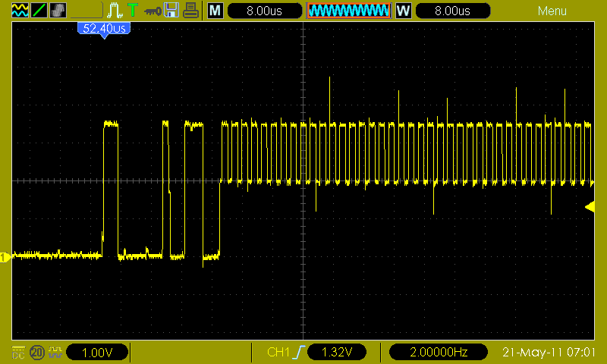Click the pulse waveform acquisition icon
Viewport: 607px width, 364px height.
click(x=115, y=11)
